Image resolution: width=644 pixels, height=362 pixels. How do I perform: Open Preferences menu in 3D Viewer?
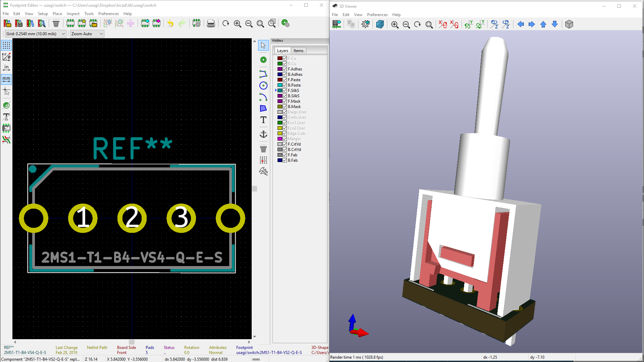(377, 15)
